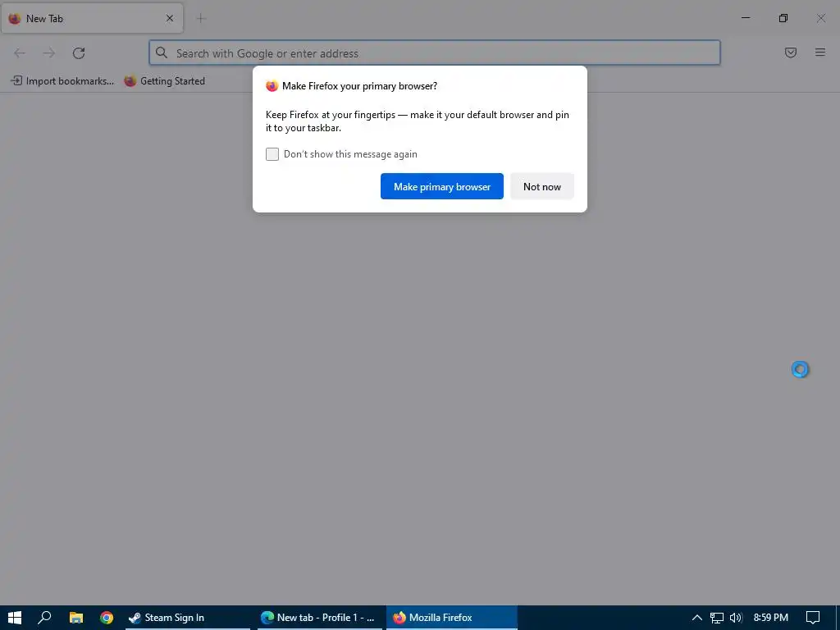Restore down the Firefox window
Viewport: 840px width, 630px height.
click(x=783, y=18)
